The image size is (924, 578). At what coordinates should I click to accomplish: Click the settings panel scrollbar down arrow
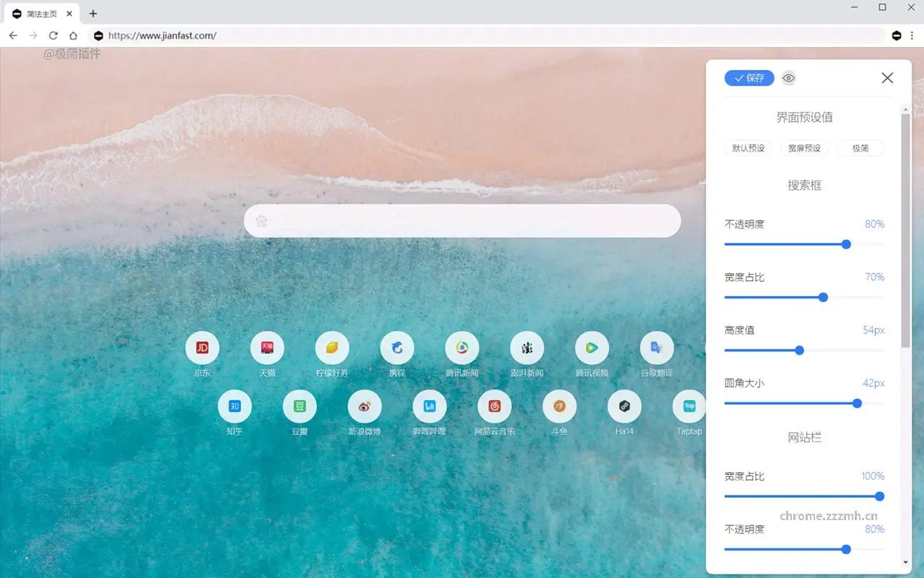(x=905, y=562)
